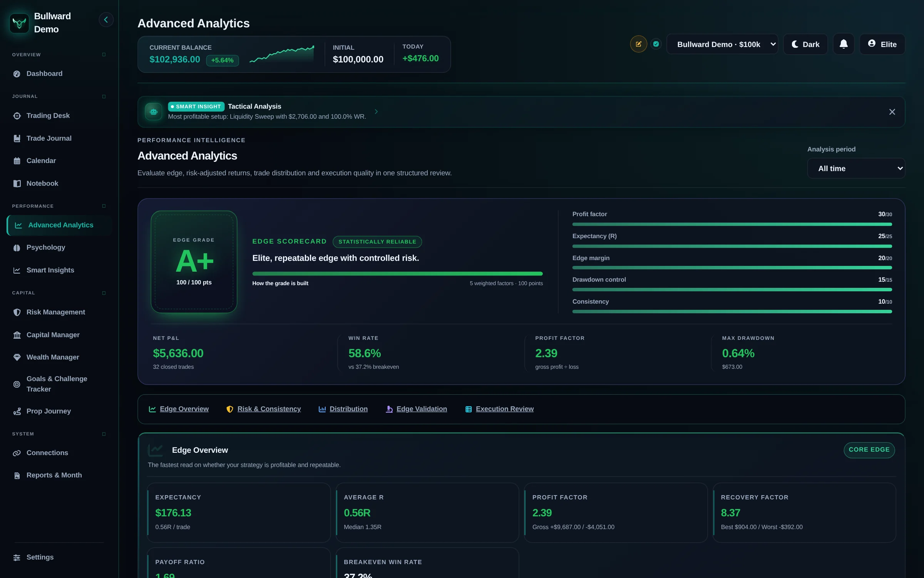Click the yellow edit pencil icon
This screenshot has width=924, height=578.
[638, 44]
